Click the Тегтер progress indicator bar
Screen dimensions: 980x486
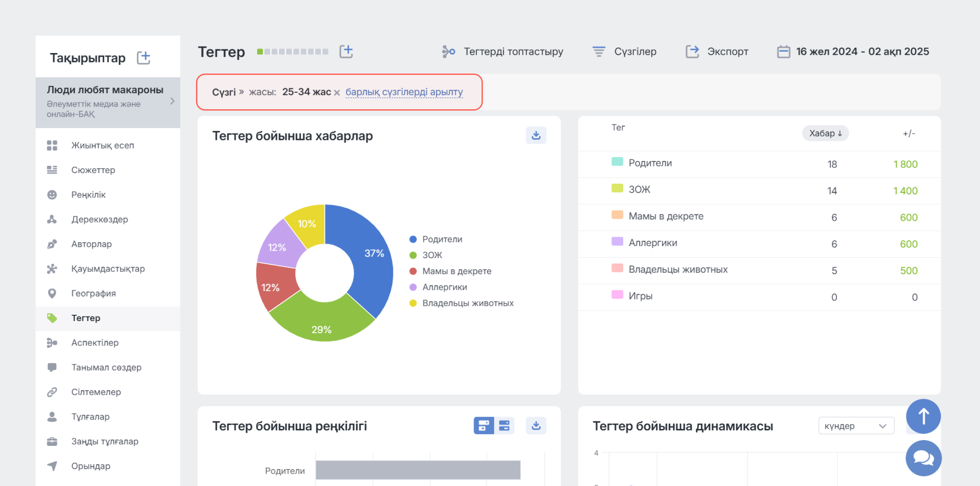(x=293, y=52)
